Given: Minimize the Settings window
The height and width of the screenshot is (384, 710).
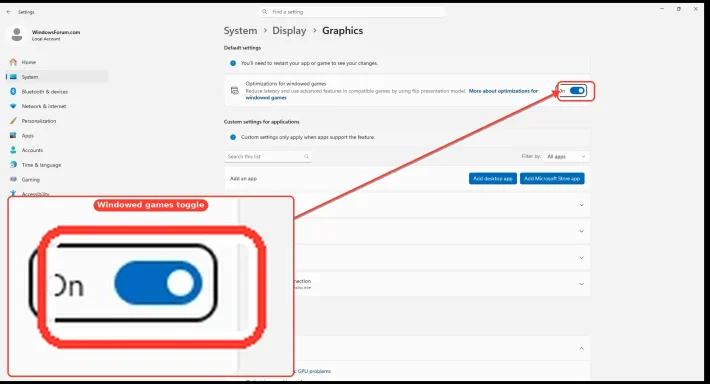Looking at the screenshot, I should tap(662, 9).
